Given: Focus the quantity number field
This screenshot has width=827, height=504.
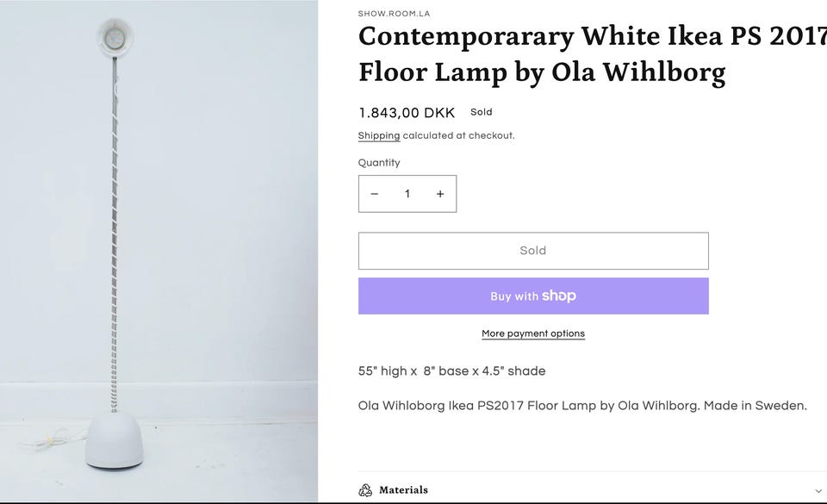Looking at the screenshot, I should 407,194.
